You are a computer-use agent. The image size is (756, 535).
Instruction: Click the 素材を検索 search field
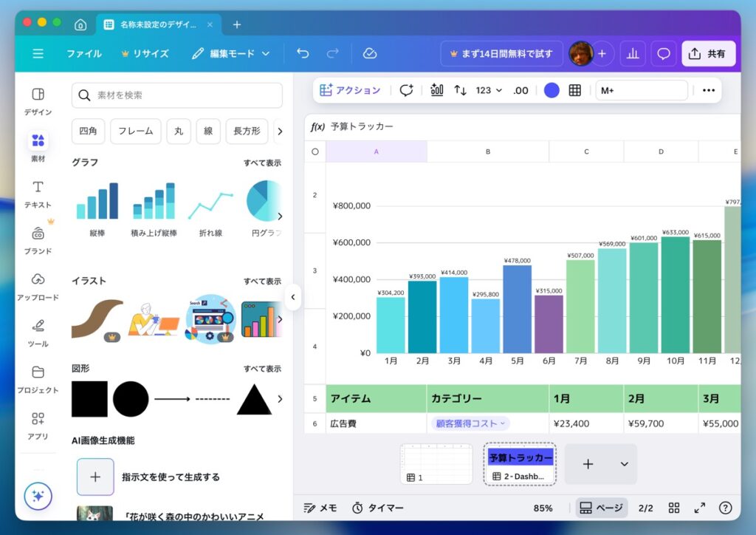pyautogui.click(x=177, y=95)
